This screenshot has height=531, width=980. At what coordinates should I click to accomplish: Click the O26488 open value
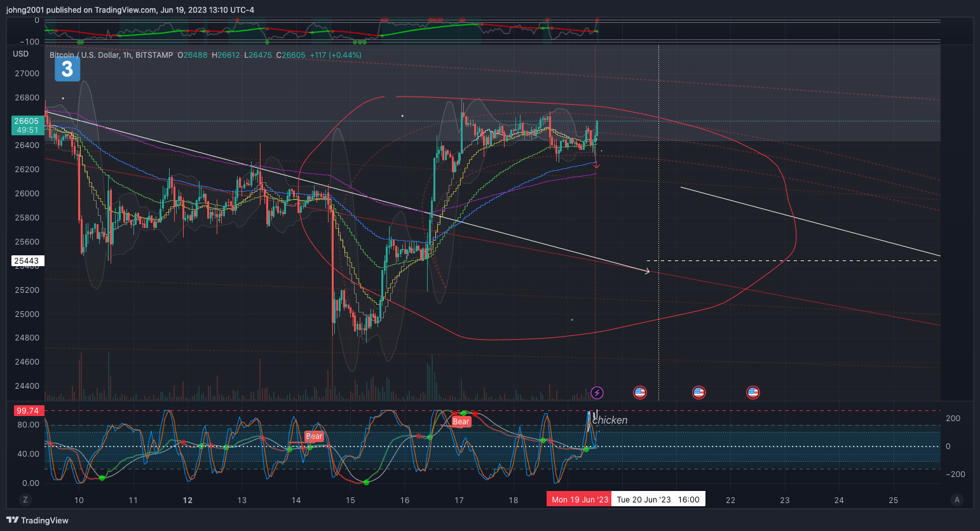(192, 55)
